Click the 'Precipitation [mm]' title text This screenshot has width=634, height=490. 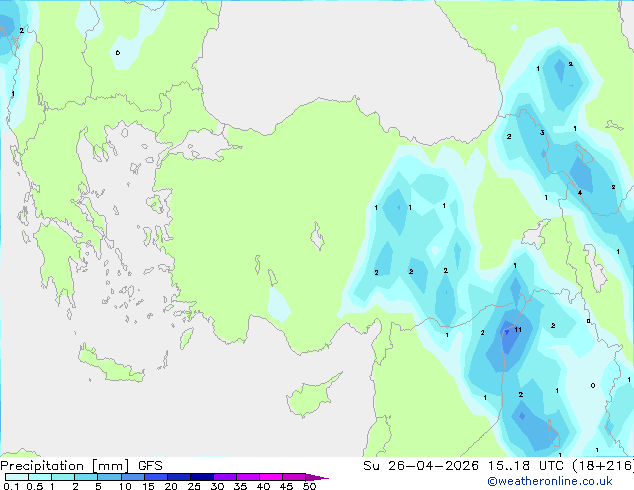coord(65,466)
